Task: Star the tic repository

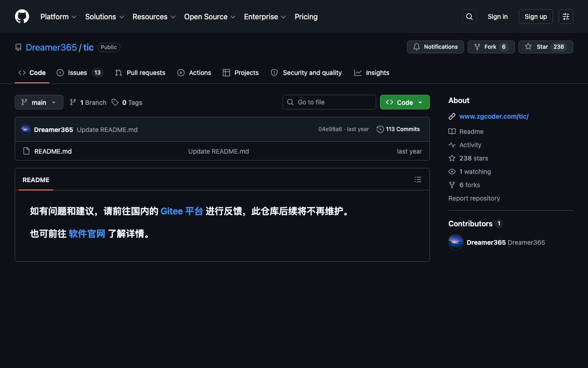Action: point(546,47)
